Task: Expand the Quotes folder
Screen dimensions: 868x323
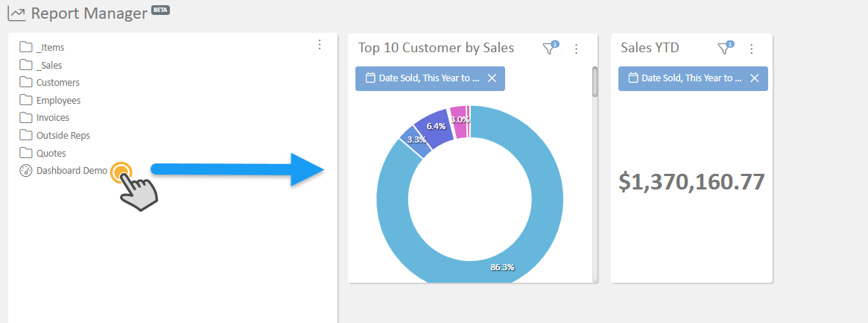Action: (x=51, y=154)
